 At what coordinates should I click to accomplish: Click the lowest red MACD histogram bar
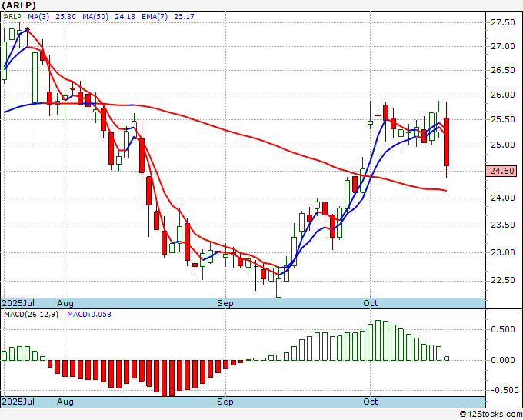coord(164,378)
